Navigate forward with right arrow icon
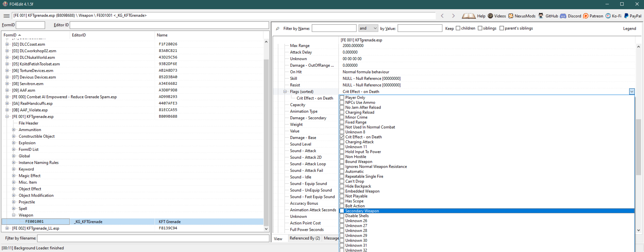This screenshot has width=644, height=252. click(x=453, y=16)
